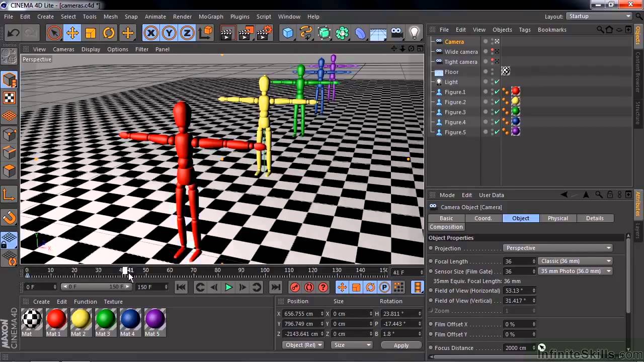Open the User Data menu in Attributes

pyautogui.click(x=491, y=195)
